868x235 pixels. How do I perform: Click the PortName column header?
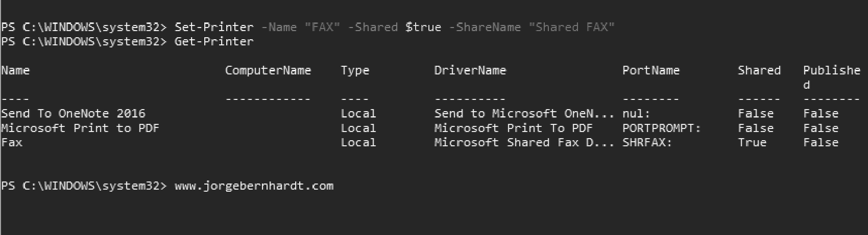coord(650,70)
